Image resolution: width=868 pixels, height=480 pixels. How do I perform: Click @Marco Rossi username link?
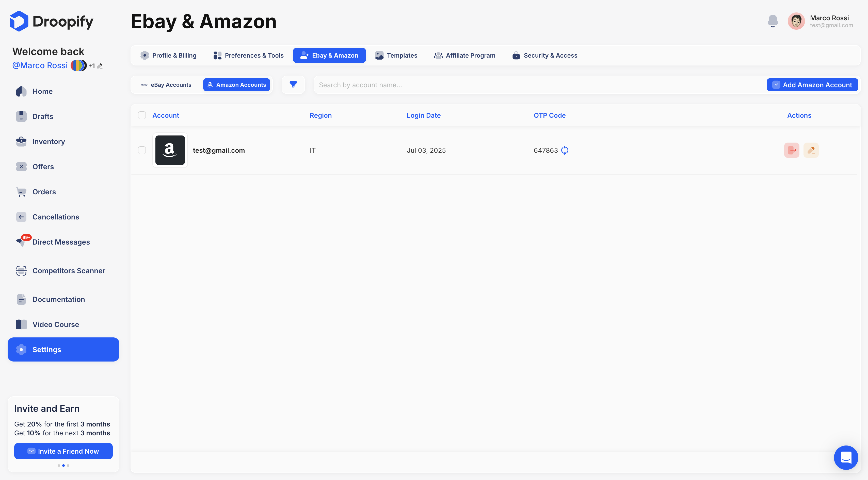40,65
